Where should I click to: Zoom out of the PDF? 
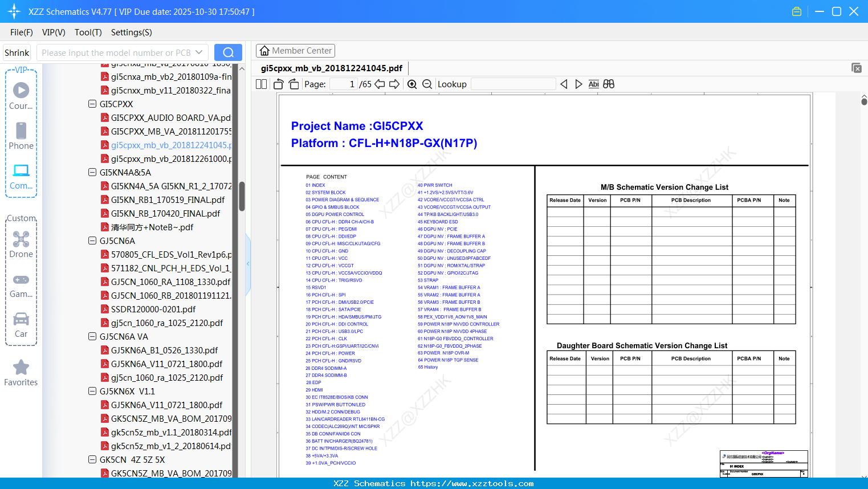pyautogui.click(x=427, y=84)
